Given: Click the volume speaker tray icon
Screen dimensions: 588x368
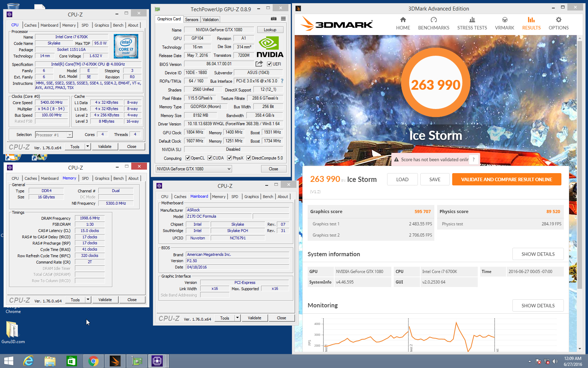Looking at the screenshot, I should [x=555, y=361].
